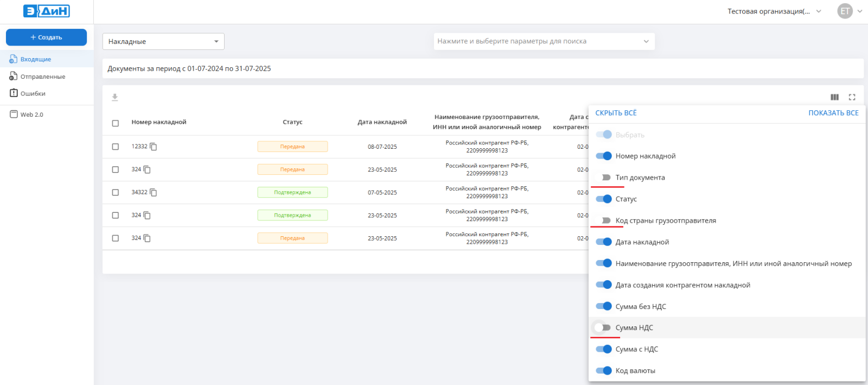Viewport: 868px width, 385px height.
Task: Click the СКРЫТЬ ВСЁ link
Action: pyautogui.click(x=616, y=113)
